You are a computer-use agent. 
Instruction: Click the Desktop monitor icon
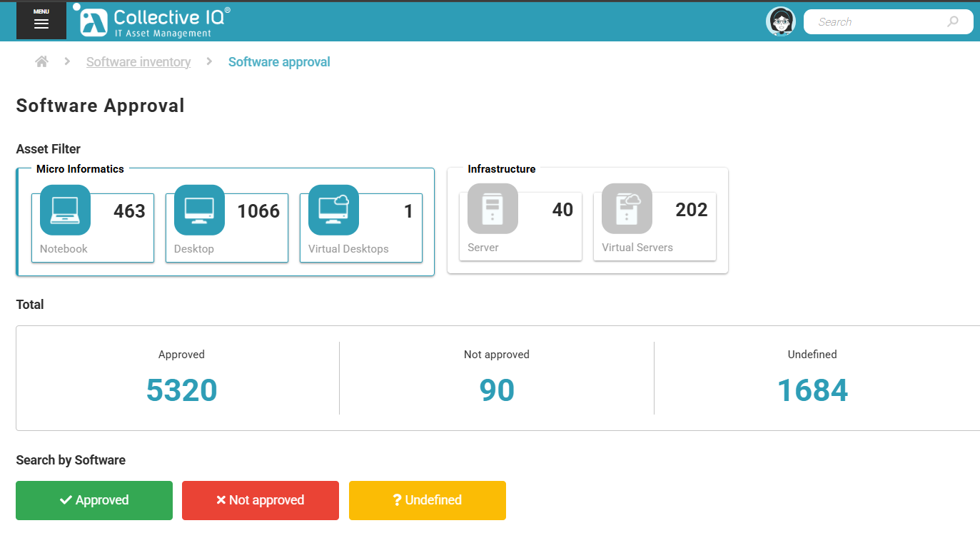point(199,210)
